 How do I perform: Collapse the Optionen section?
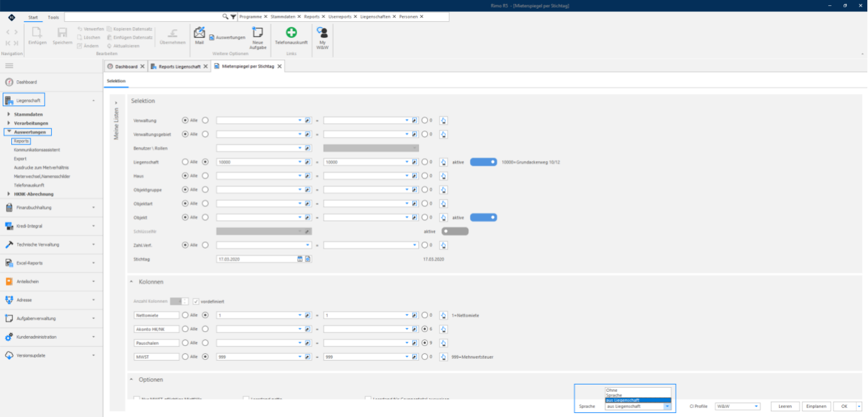132,379
